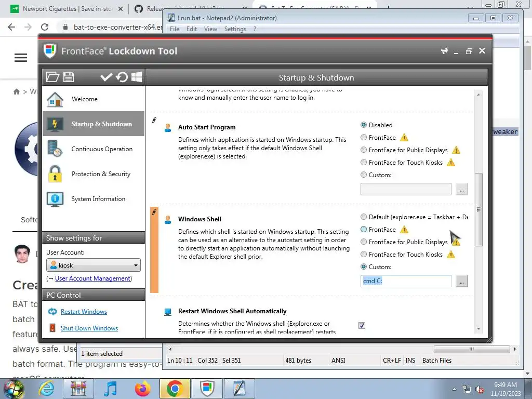
Task: Open the Windows Start button
Action: [14, 389]
